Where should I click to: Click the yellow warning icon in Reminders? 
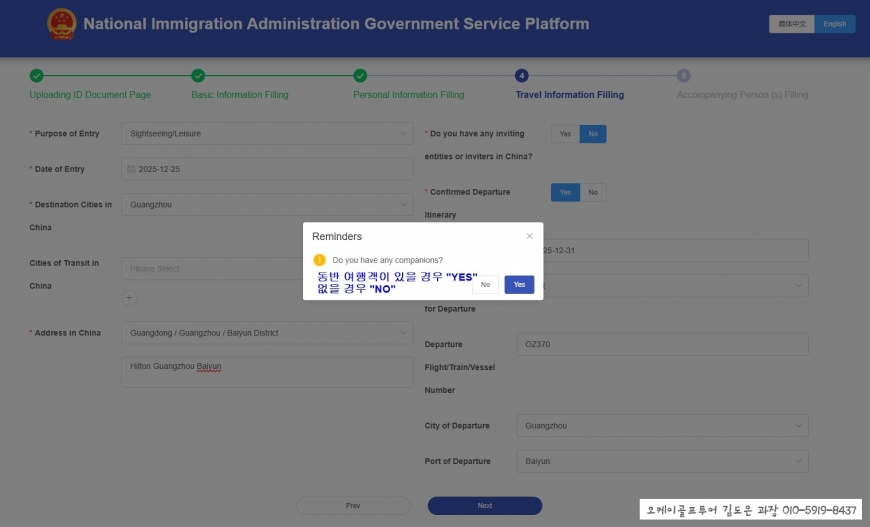coord(320,260)
